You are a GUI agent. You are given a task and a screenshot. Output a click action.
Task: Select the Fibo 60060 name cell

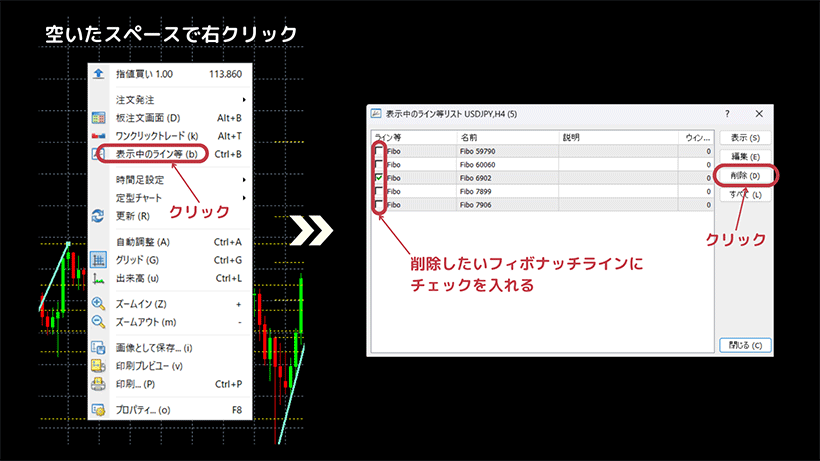pyautogui.click(x=508, y=165)
